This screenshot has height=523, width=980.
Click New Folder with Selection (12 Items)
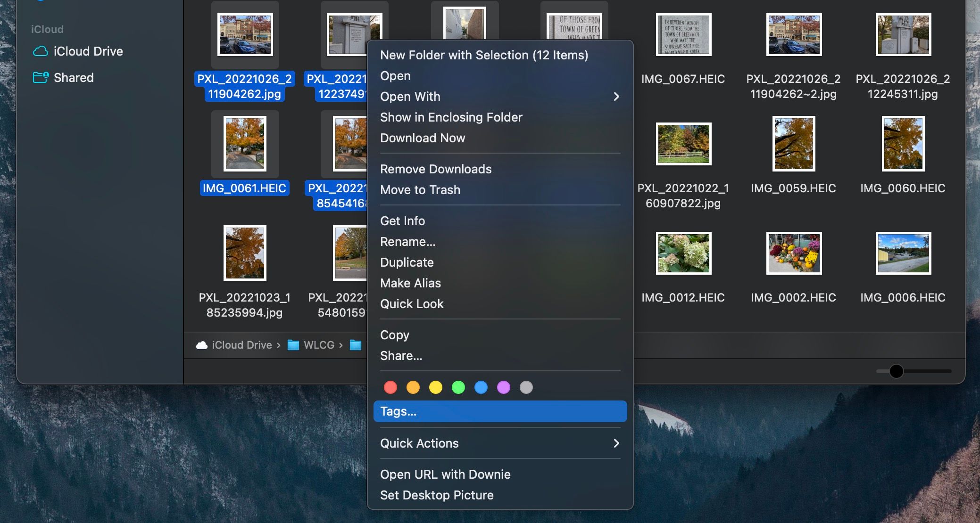coord(484,55)
